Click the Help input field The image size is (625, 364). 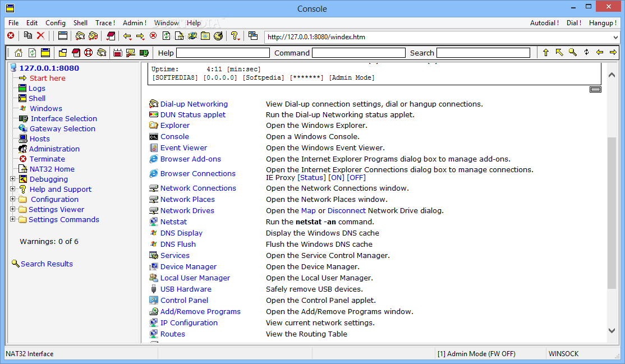click(223, 53)
